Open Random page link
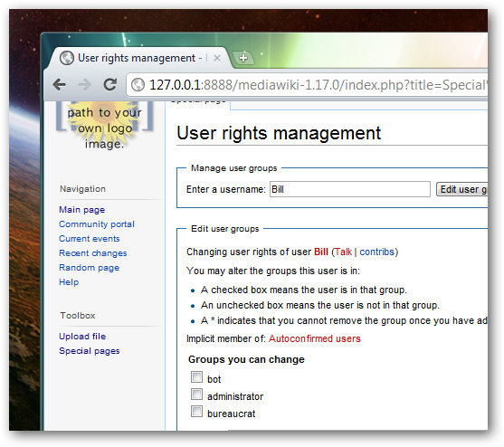This screenshot has height=447, width=504. 90,268
